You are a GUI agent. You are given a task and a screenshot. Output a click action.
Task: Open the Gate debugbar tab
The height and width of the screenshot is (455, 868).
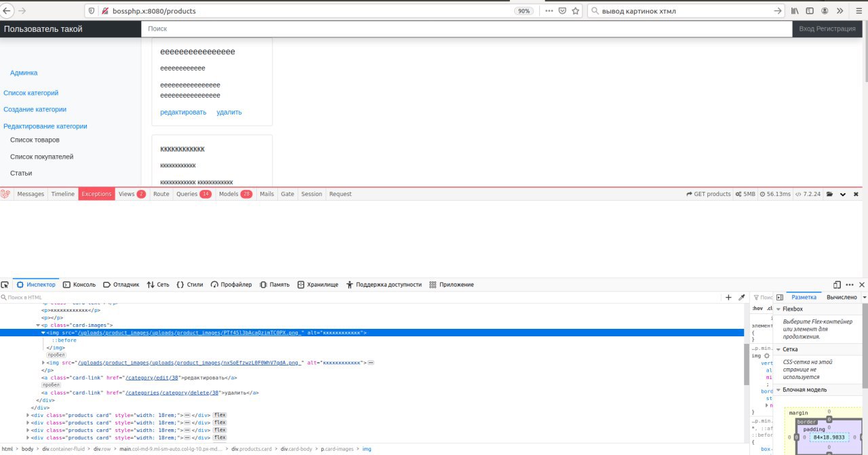pos(288,194)
